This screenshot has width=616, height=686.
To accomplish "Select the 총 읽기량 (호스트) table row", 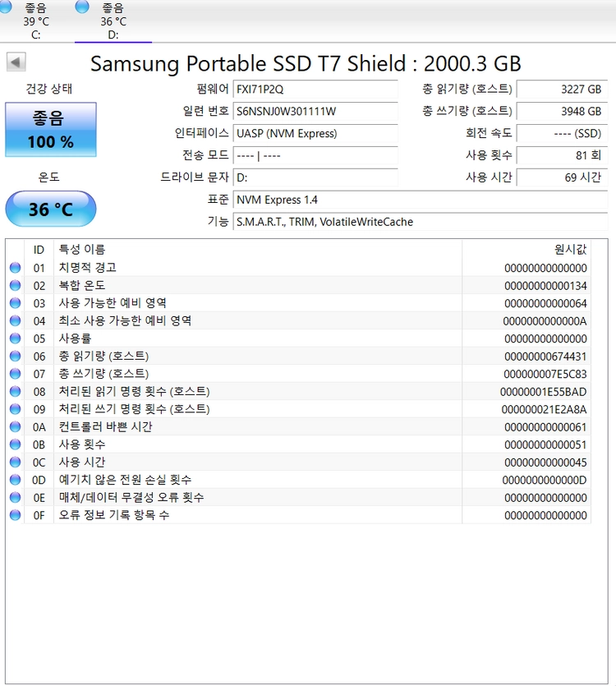I will [298, 356].
